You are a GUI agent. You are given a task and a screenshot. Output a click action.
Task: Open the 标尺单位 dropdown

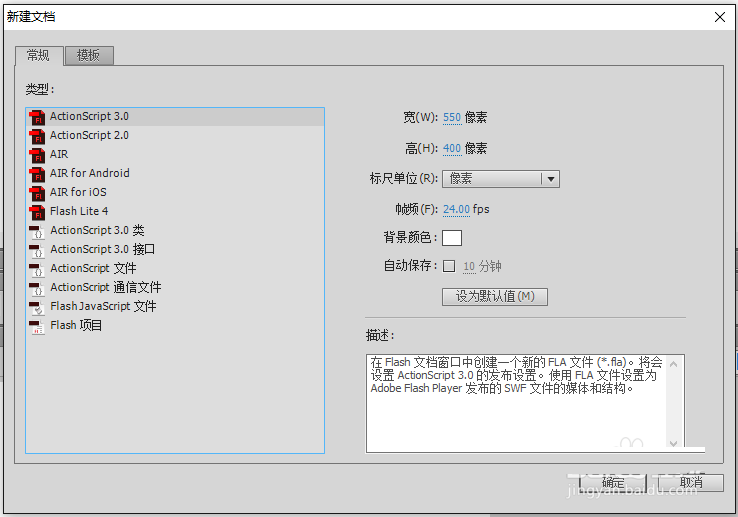point(500,179)
